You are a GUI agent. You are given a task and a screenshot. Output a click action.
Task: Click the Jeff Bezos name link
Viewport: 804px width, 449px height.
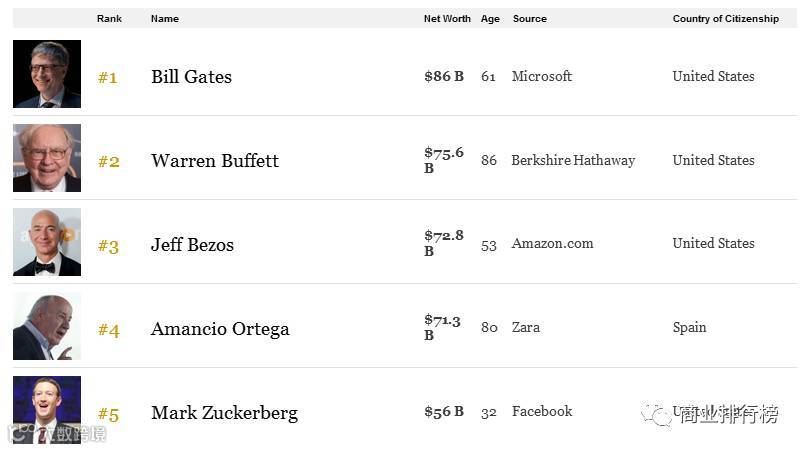click(192, 245)
